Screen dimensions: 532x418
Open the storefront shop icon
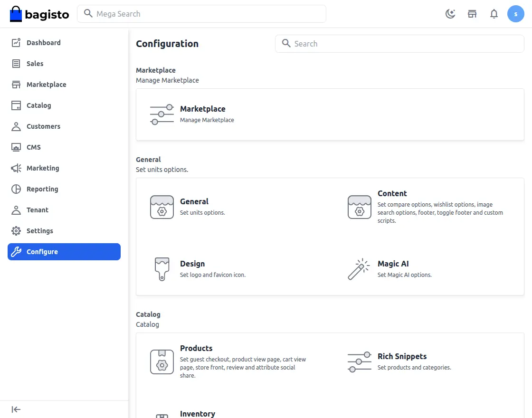[x=472, y=14]
